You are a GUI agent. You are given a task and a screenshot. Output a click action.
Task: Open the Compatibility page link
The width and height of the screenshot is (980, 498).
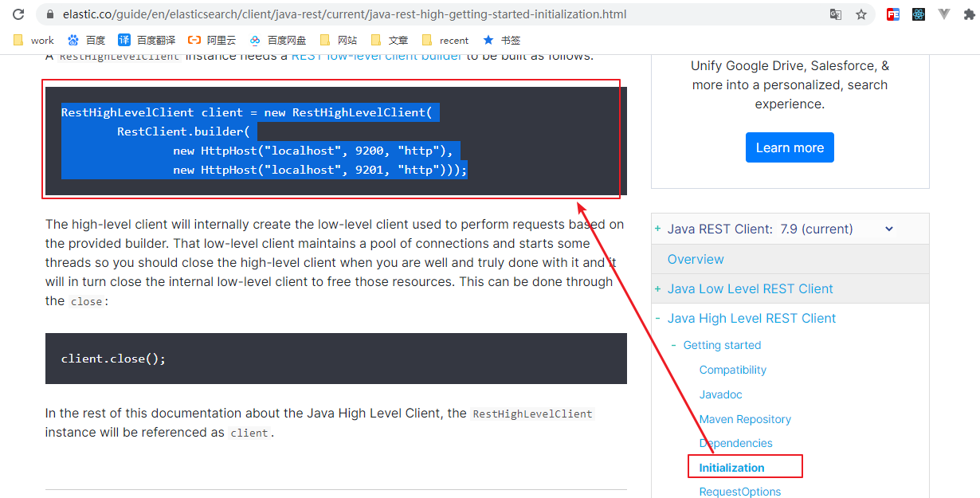[x=733, y=370]
